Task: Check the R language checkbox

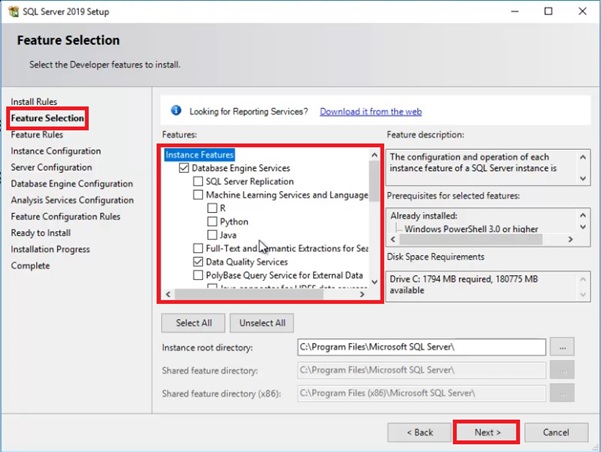Action: coord(212,208)
